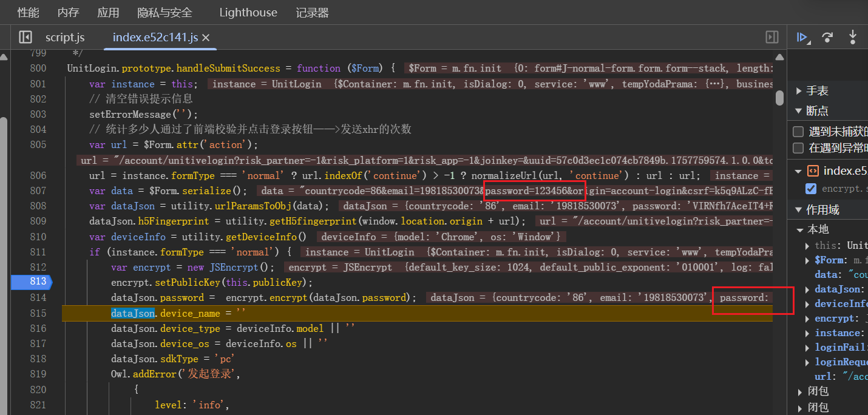Expand the 手表 (Watch) section

pyautogui.click(x=799, y=91)
